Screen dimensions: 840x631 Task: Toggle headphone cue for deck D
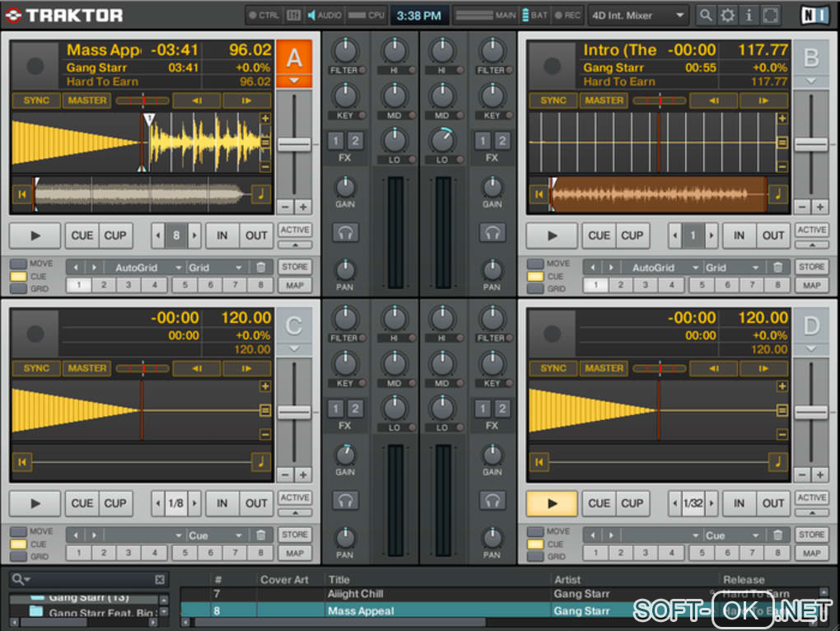[492, 501]
